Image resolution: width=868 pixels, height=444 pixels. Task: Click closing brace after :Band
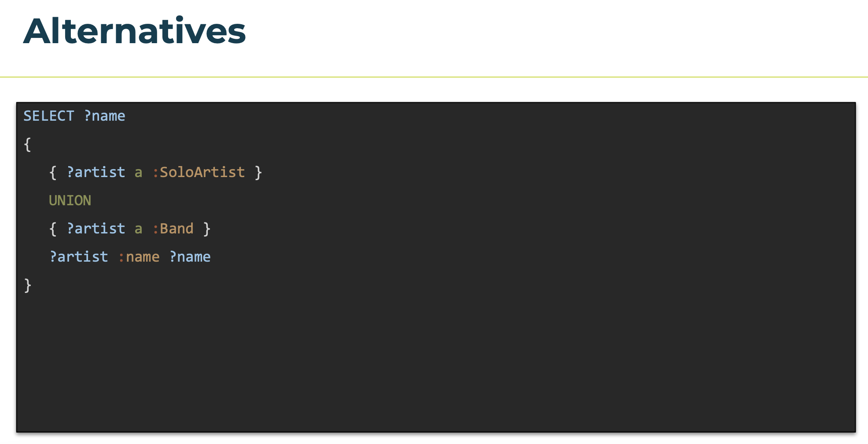tap(207, 229)
